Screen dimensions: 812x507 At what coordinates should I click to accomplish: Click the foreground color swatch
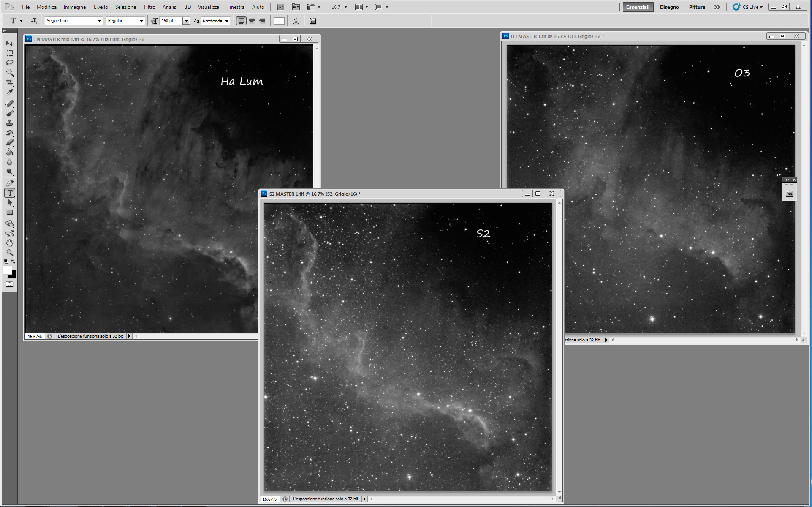[8, 270]
